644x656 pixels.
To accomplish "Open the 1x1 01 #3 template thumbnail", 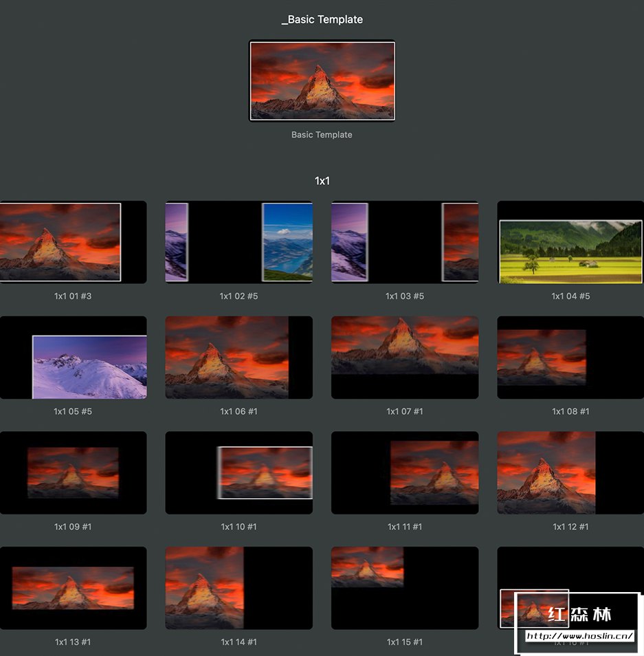I will coord(73,242).
